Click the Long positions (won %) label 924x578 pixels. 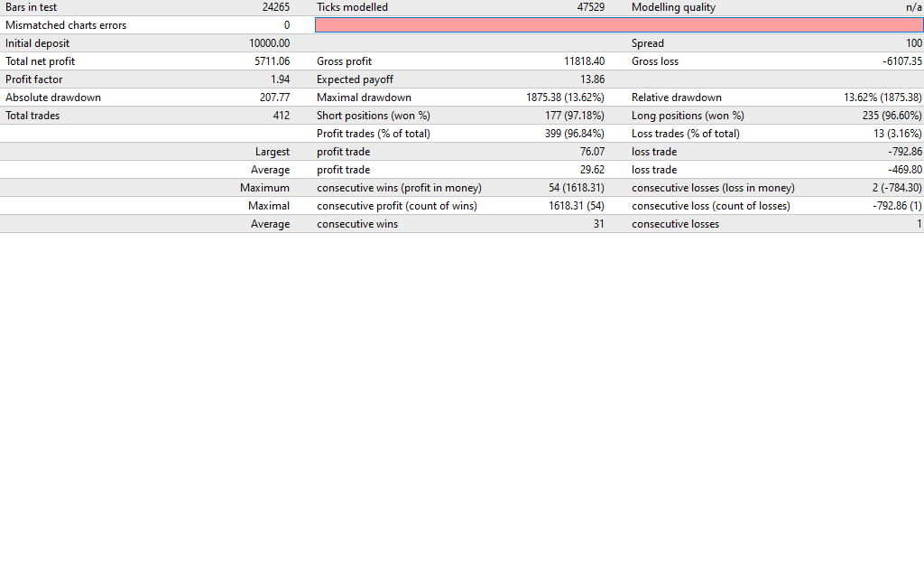tap(688, 116)
